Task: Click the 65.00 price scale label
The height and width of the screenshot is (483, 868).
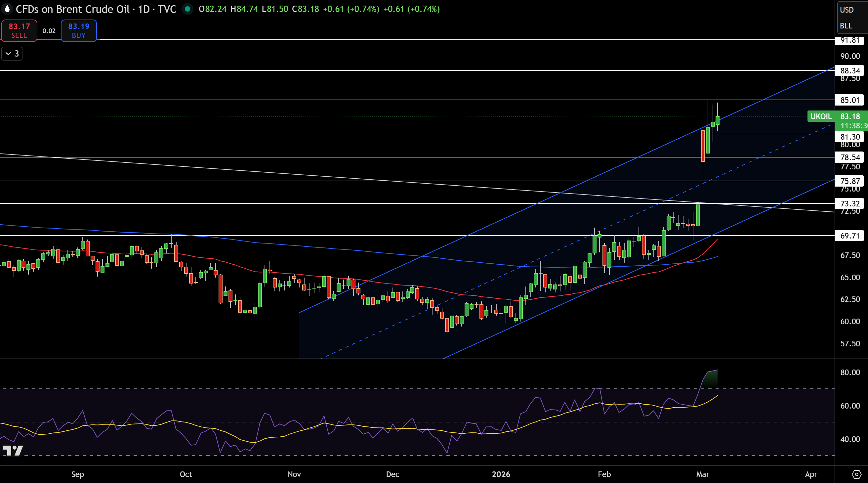Action: (x=850, y=278)
